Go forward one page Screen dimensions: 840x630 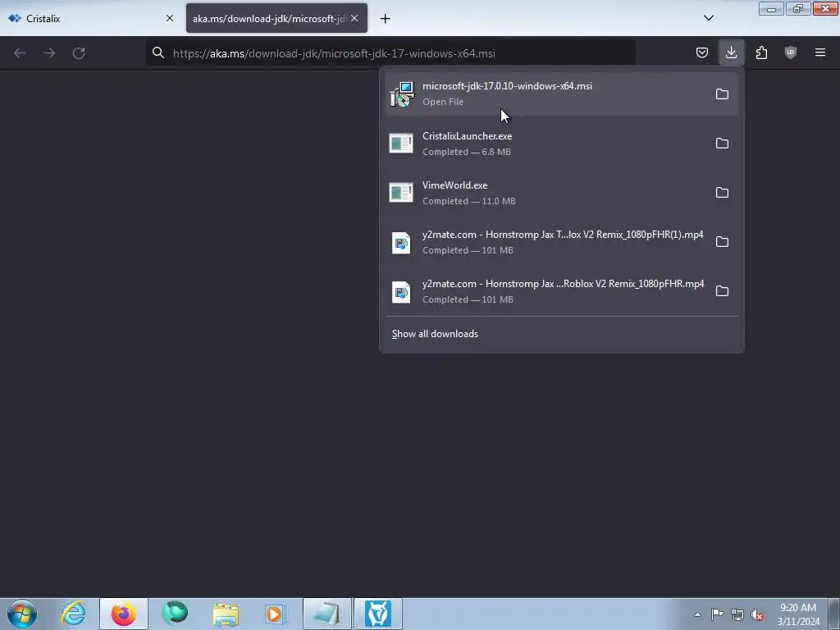click(49, 53)
